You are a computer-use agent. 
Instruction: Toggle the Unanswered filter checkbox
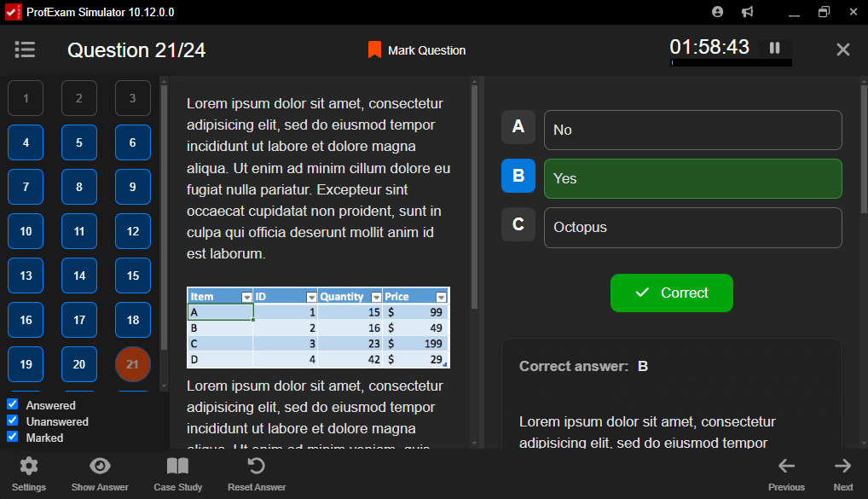(13, 421)
